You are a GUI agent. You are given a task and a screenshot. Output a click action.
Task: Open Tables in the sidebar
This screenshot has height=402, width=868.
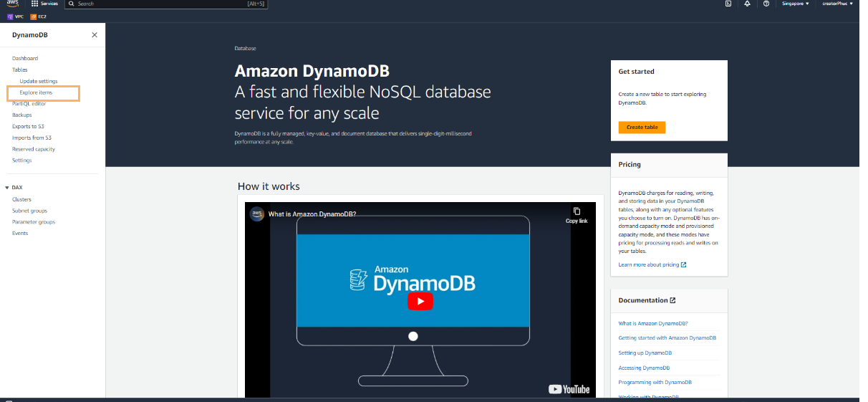pyautogui.click(x=20, y=70)
